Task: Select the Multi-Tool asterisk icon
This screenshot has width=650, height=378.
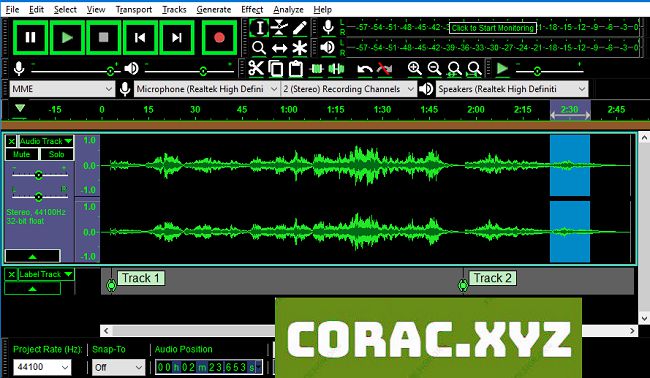Action: 299,48
